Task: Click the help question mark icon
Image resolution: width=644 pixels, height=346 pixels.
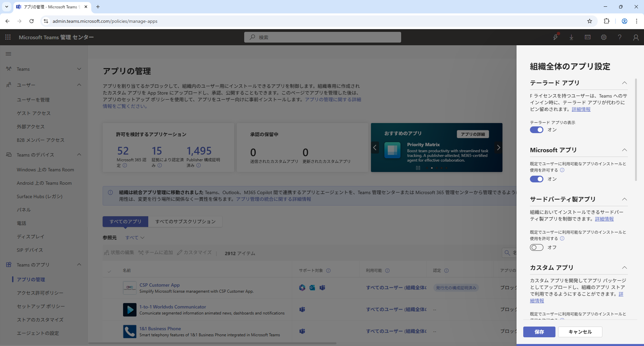Action: point(620,37)
